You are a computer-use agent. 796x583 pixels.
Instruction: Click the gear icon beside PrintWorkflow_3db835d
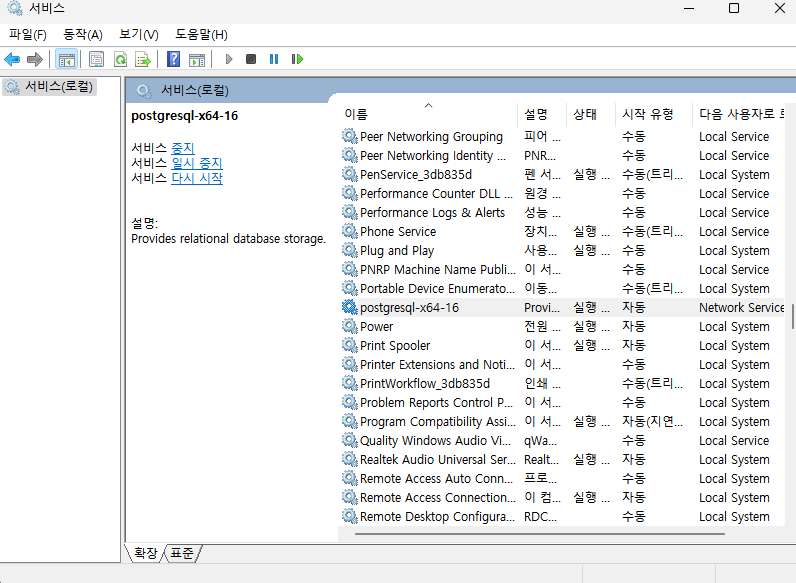pyautogui.click(x=349, y=383)
